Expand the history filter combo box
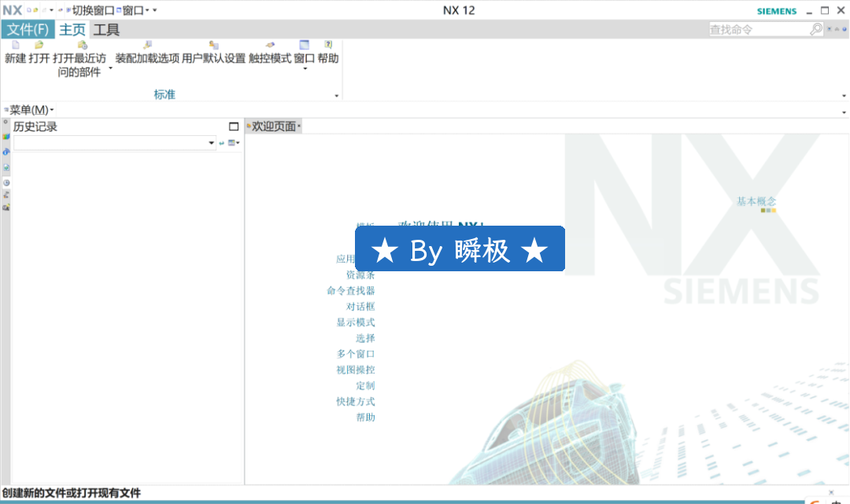The image size is (850, 504). (x=211, y=143)
